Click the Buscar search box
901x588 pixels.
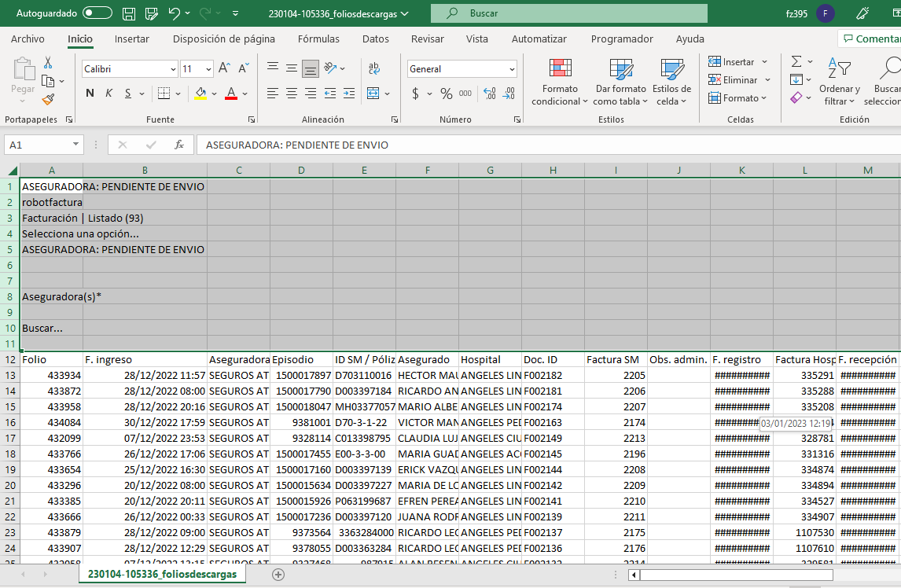[x=568, y=13]
